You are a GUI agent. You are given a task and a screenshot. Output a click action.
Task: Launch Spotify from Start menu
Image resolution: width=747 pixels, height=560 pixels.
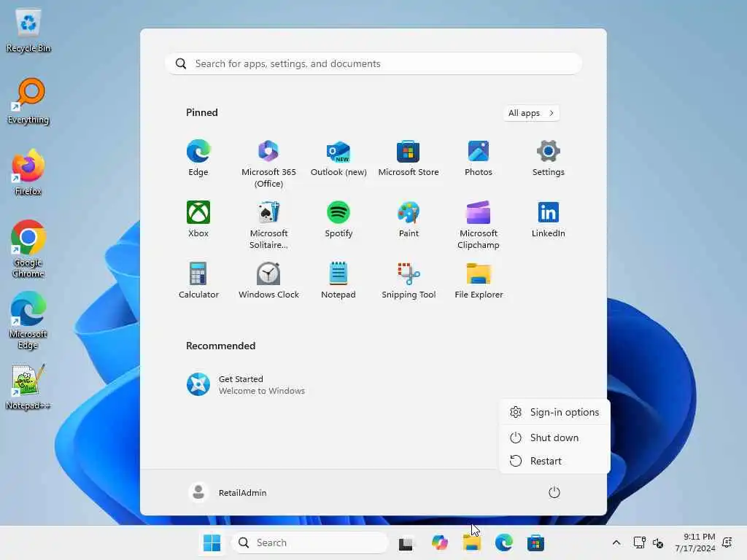338,219
